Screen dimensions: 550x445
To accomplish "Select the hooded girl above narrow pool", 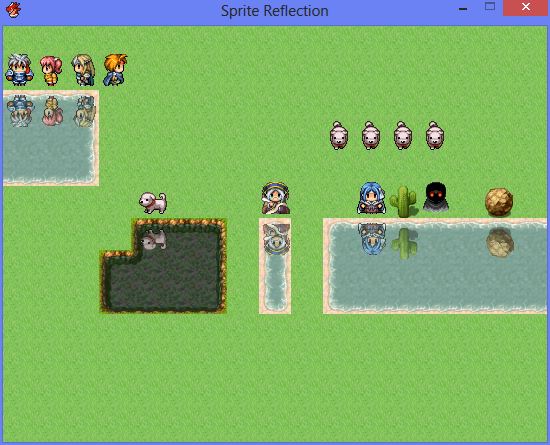I will pyautogui.click(x=276, y=198).
